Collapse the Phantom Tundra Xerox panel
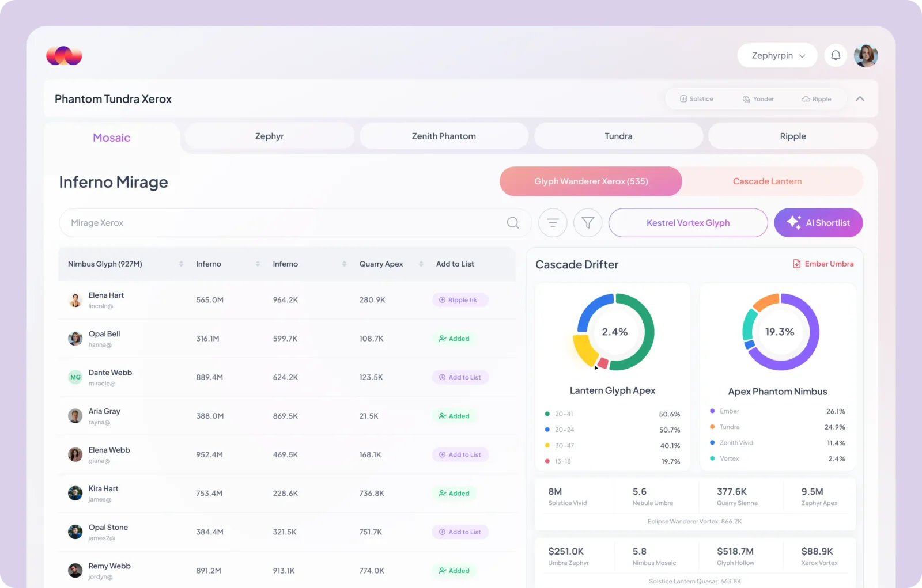Image resolution: width=922 pixels, height=588 pixels. [860, 99]
